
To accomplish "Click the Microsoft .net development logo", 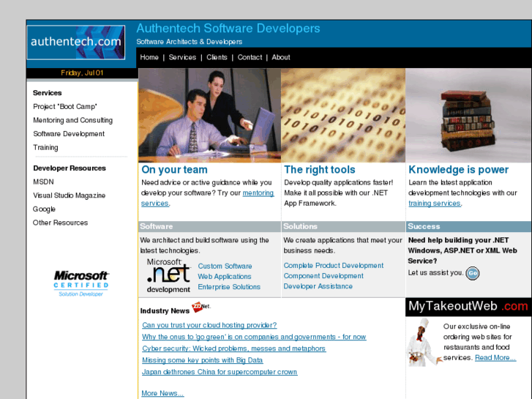I will coord(168,275).
